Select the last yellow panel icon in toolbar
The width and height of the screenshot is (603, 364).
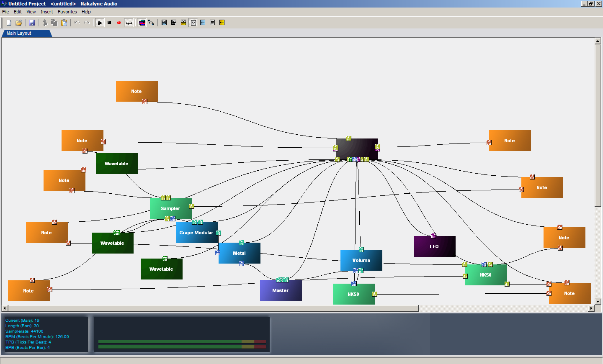pyautogui.click(x=222, y=23)
